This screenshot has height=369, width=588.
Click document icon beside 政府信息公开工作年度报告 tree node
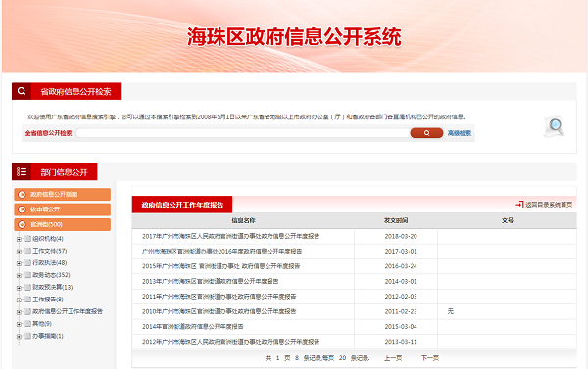point(27,311)
